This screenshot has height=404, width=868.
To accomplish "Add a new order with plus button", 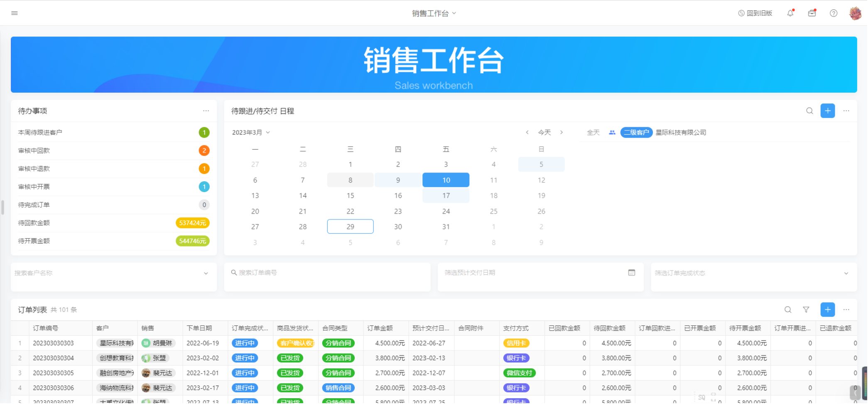I will pos(827,310).
